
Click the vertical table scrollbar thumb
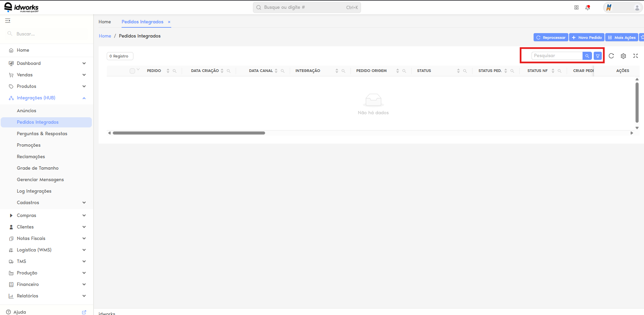(x=637, y=102)
